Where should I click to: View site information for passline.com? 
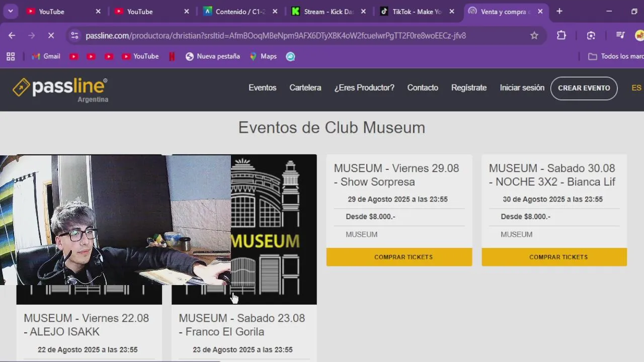coord(74,35)
